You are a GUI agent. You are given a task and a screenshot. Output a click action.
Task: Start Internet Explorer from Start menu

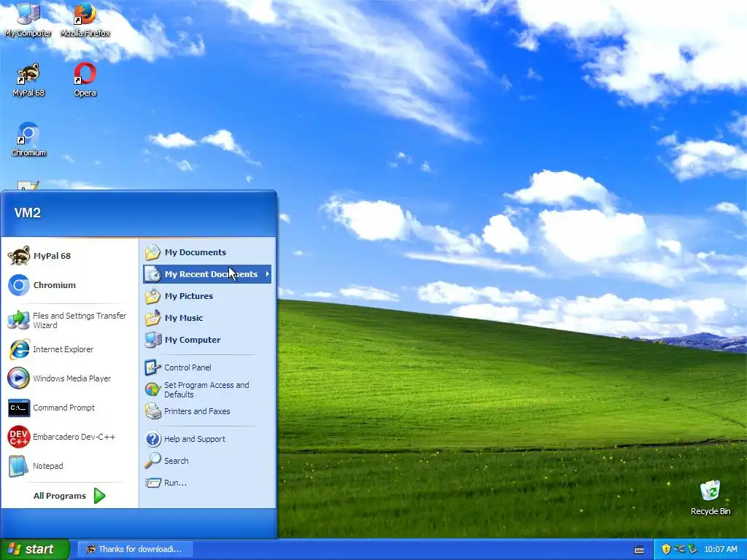click(x=69, y=349)
